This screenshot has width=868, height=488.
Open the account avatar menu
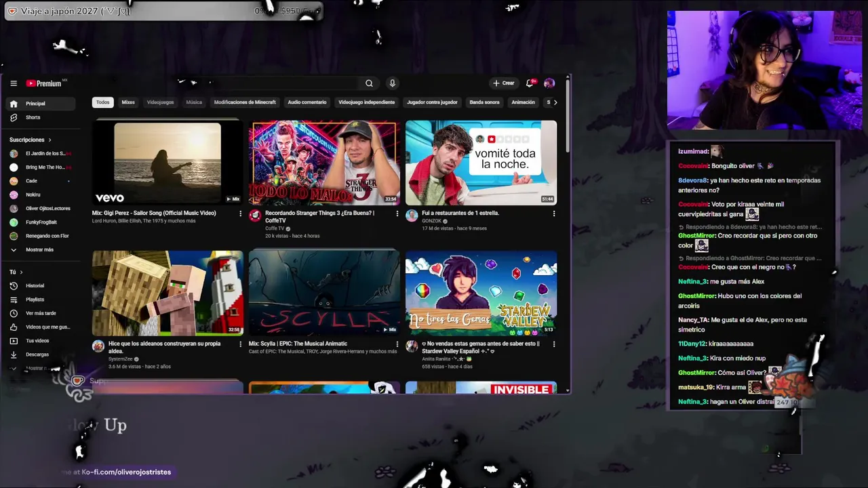(x=549, y=83)
